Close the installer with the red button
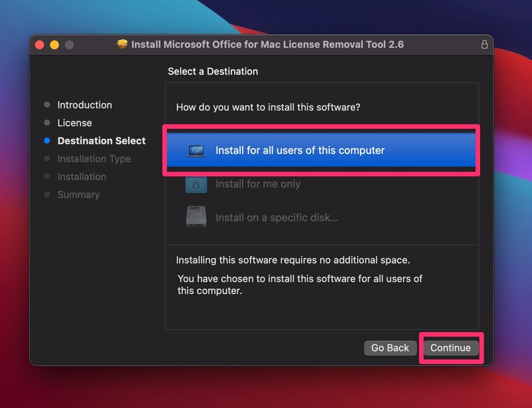Viewport: 532px width, 408px height. [x=40, y=45]
